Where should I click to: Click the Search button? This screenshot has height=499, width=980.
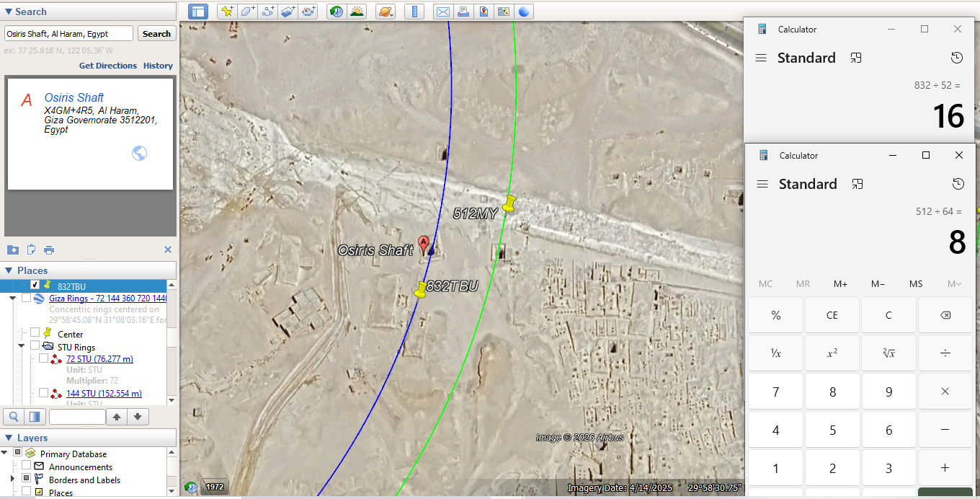coord(156,34)
